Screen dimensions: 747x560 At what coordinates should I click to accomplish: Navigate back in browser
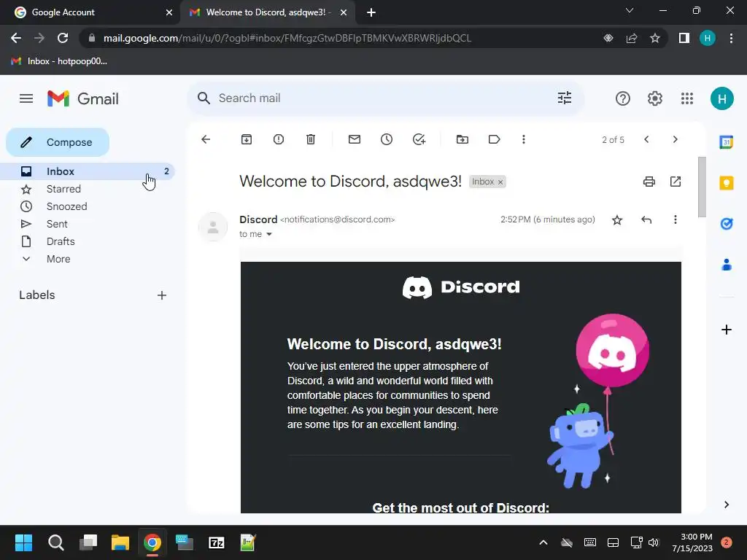coord(16,38)
